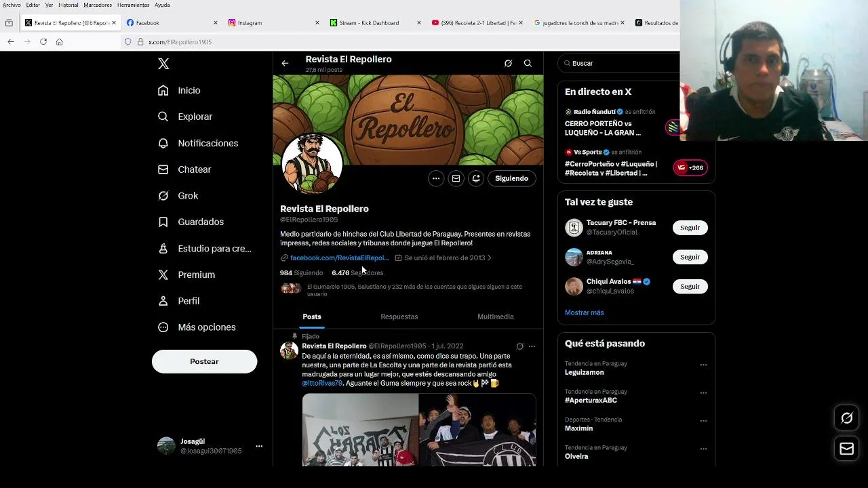
Task: Go back in browser
Action: (x=11, y=41)
